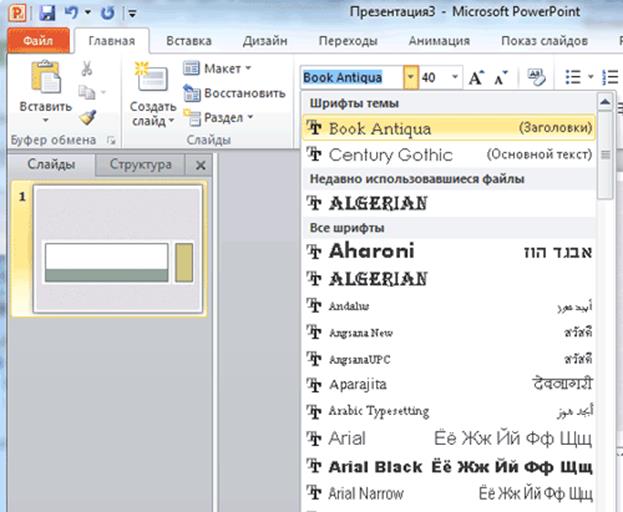The height and width of the screenshot is (512, 623).
Task: Close the slides panel with X
Action: [x=200, y=165]
